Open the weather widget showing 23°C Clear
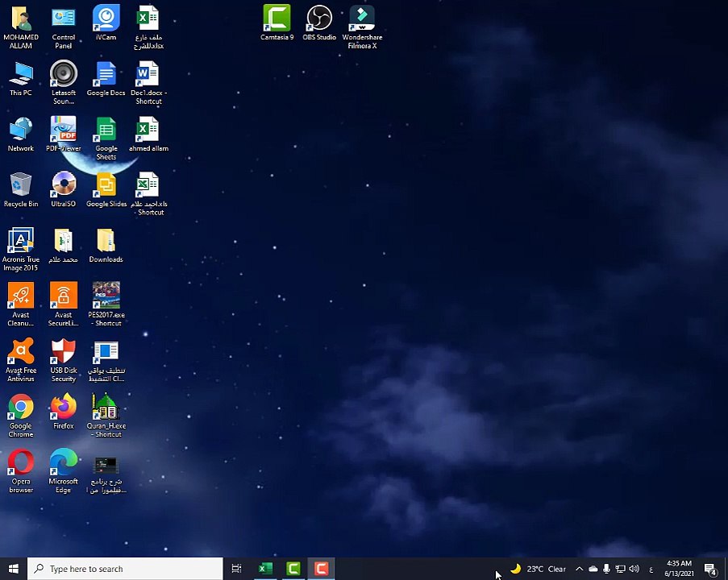The image size is (728, 580). click(538, 569)
